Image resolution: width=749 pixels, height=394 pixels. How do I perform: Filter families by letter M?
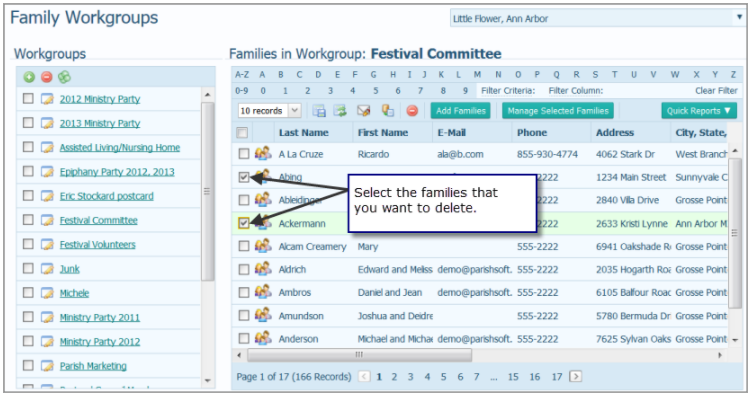click(477, 75)
